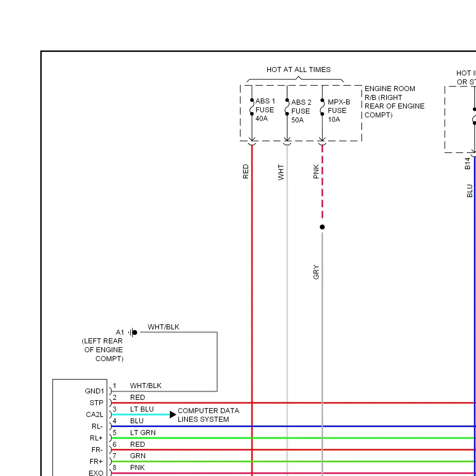Select the STP terminal label
Image resolution: width=476 pixels, height=476 pixels.
point(96,403)
